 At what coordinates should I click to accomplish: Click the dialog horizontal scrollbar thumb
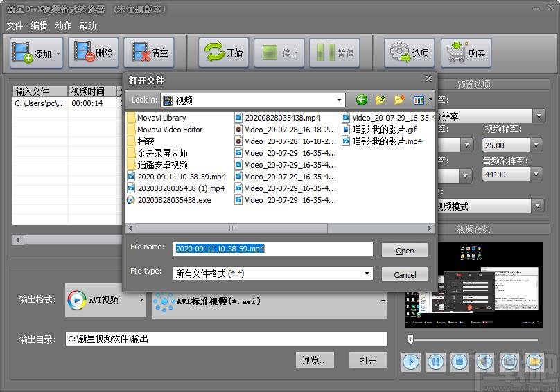pos(231,228)
